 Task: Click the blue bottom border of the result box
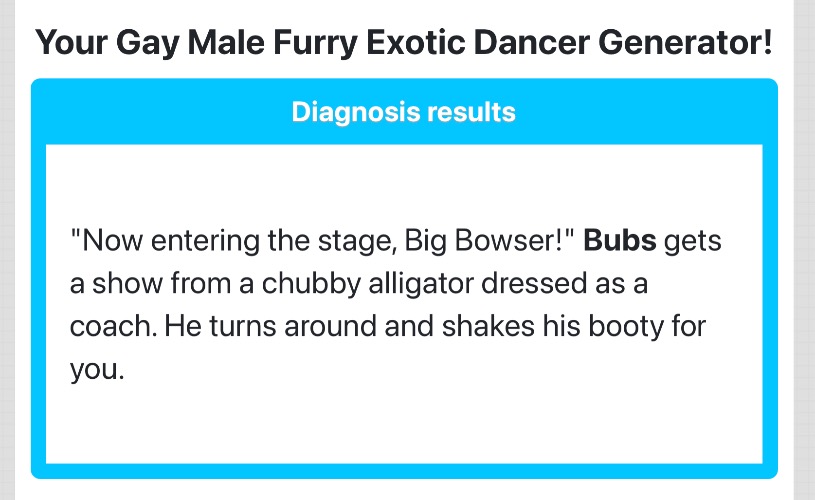tap(403, 471)
